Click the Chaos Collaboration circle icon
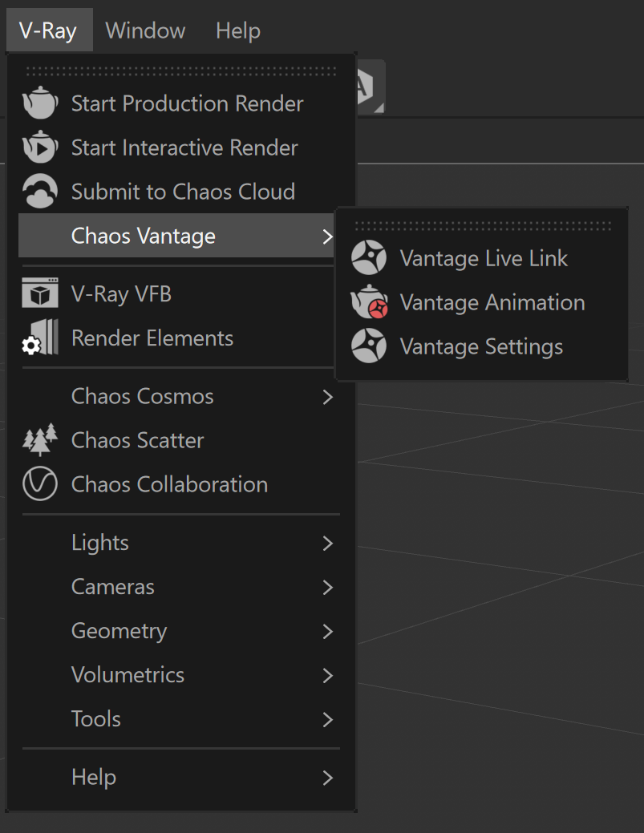 click(x=40, y=484)
